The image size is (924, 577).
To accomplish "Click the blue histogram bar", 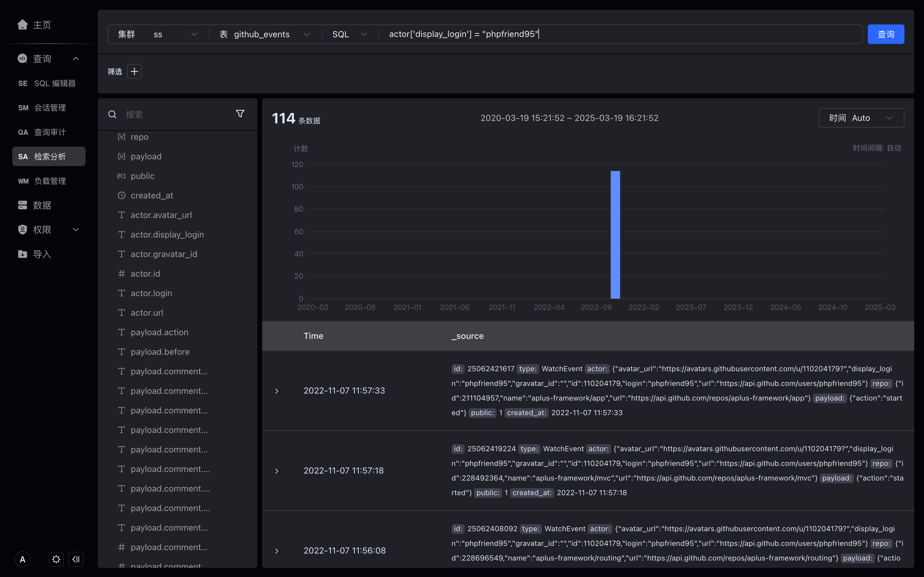I will pos(615,235).
